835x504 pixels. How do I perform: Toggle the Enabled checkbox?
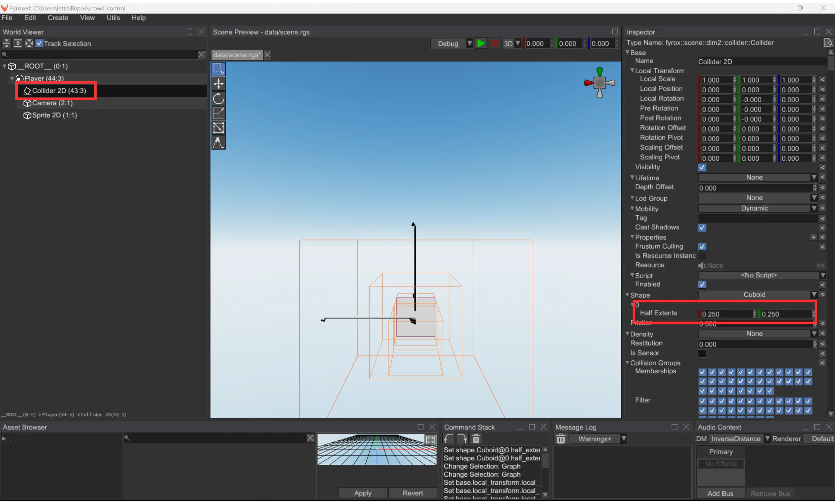702,284
